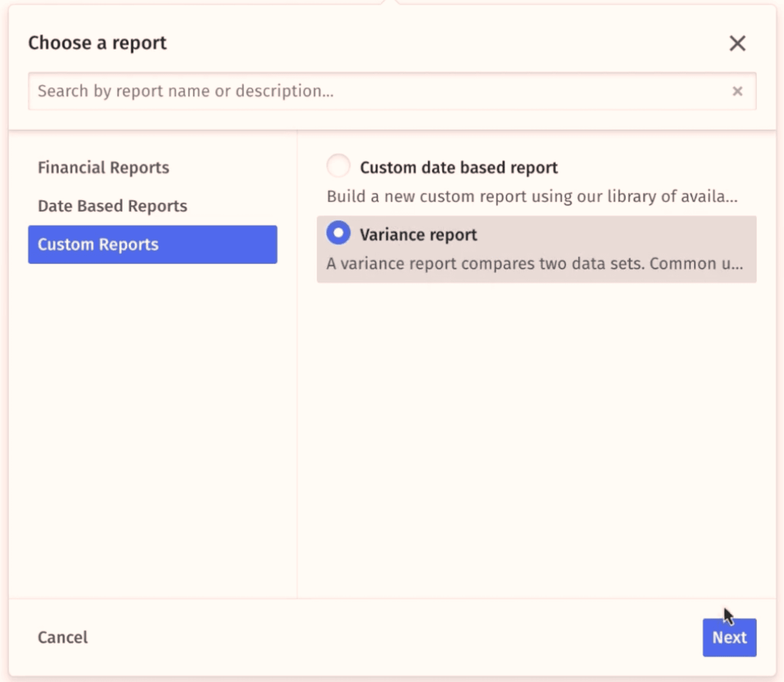Click Cancel to abort report creation
This screenshot has height=682, width=784.
[x=62, y=637]
